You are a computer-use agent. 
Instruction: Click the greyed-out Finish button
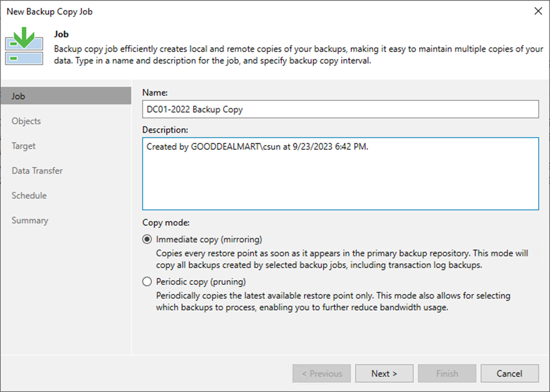tap(447, 373)
